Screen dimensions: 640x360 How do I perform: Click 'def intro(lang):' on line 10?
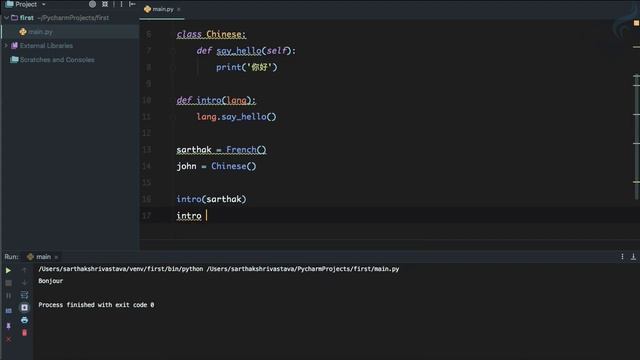coord(216,100)
